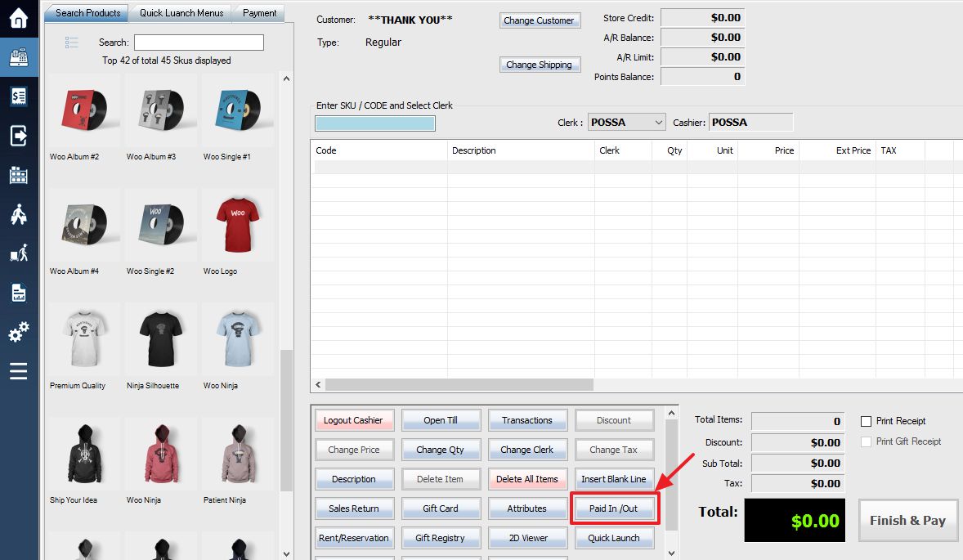This screenshot has width=963, height=560.
Task: Open the settings gears icon
Action: [x=19, y=332]
